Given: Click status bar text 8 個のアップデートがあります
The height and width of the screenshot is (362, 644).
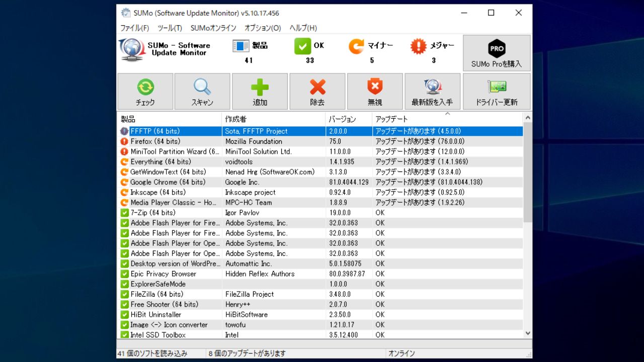Looking at the screenshot, I should [248, 353].
